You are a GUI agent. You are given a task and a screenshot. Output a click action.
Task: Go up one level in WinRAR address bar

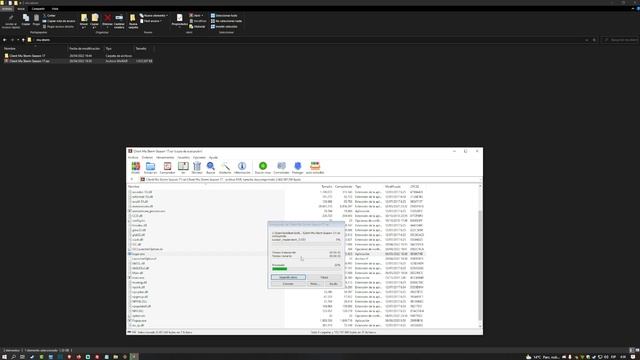(x=132, y=179)
